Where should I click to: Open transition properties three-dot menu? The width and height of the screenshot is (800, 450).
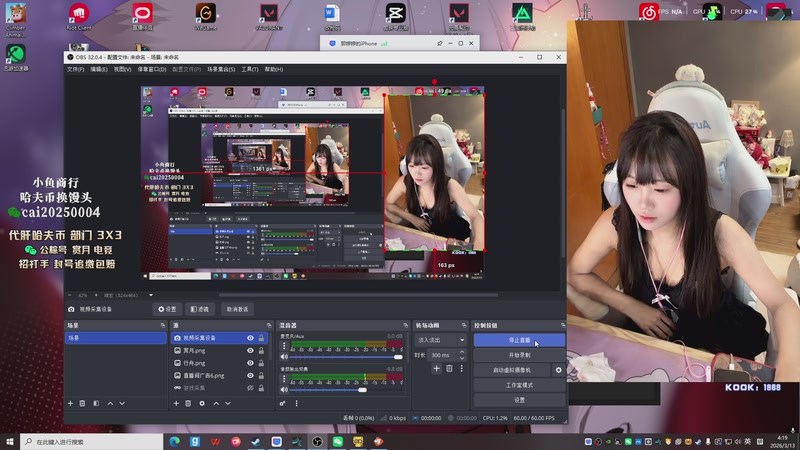click(462, 368)
